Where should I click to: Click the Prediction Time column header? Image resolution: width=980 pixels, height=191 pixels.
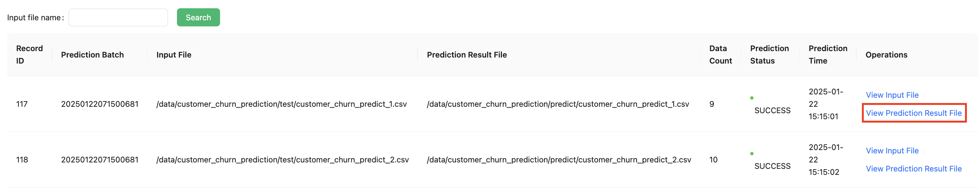[x=827, y=55]
